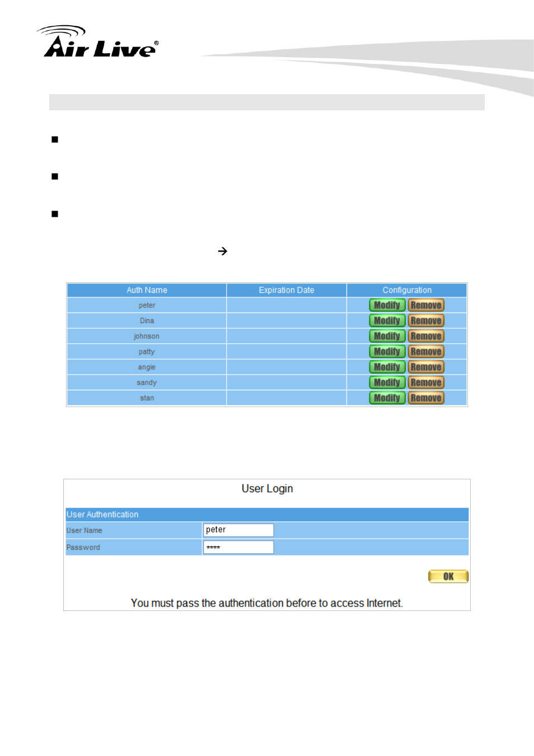Select the Auth Name column header
This screenshot has width=534, height=756.
(x=147, y=290)
